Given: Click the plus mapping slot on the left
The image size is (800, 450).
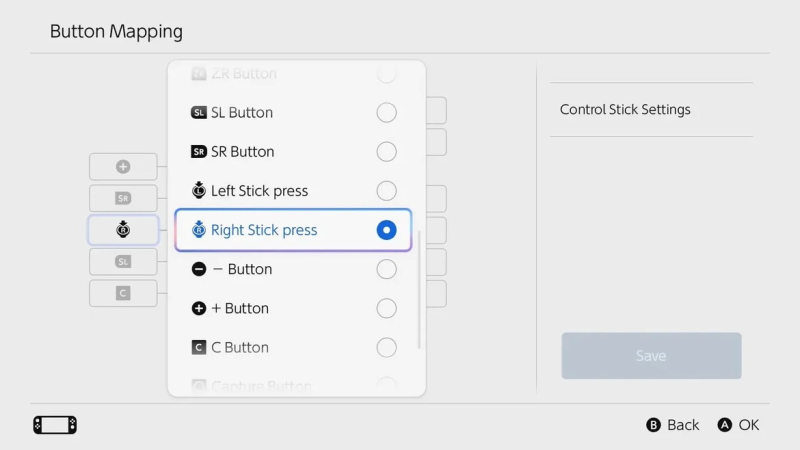Looking at the screenshot, I should pyautogui.click(x=123, y=167).
